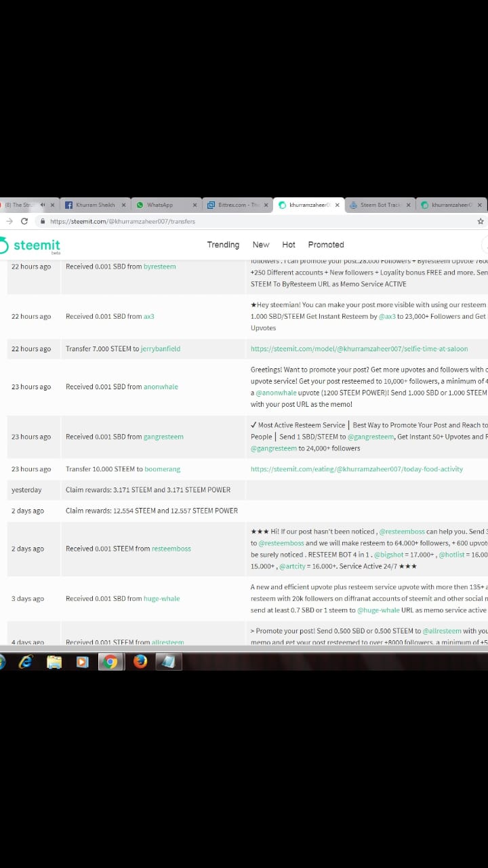Open jerrybanfield's profile link
The width and height of the screenshot is (488, 868).
[161, 349]
